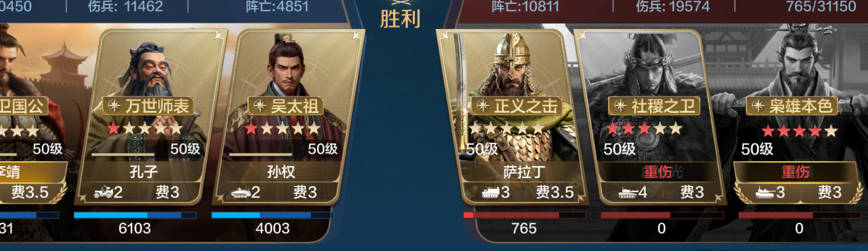Click star rating on 孙权 card
Screen dimensions: 868x251
click(283, 129)
